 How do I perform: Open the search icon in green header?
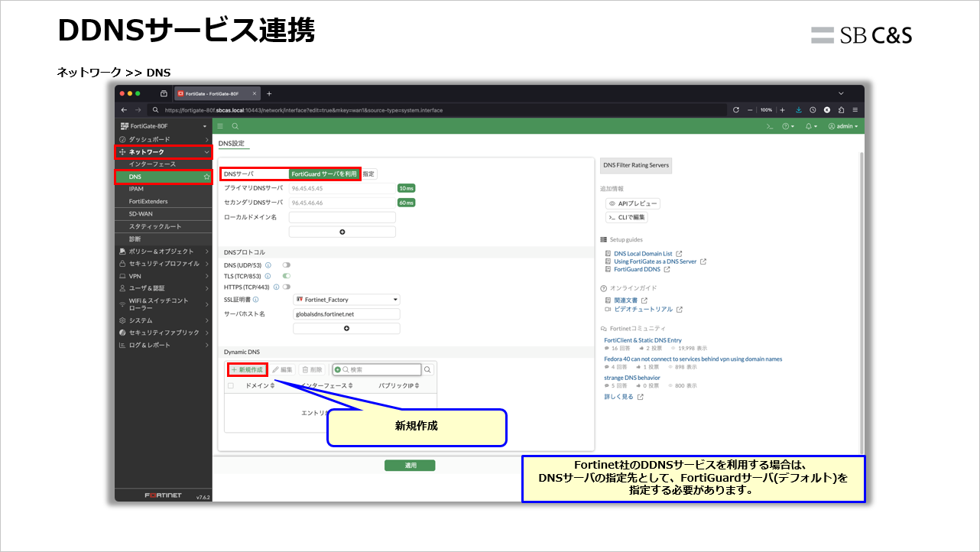click(235, 126)
